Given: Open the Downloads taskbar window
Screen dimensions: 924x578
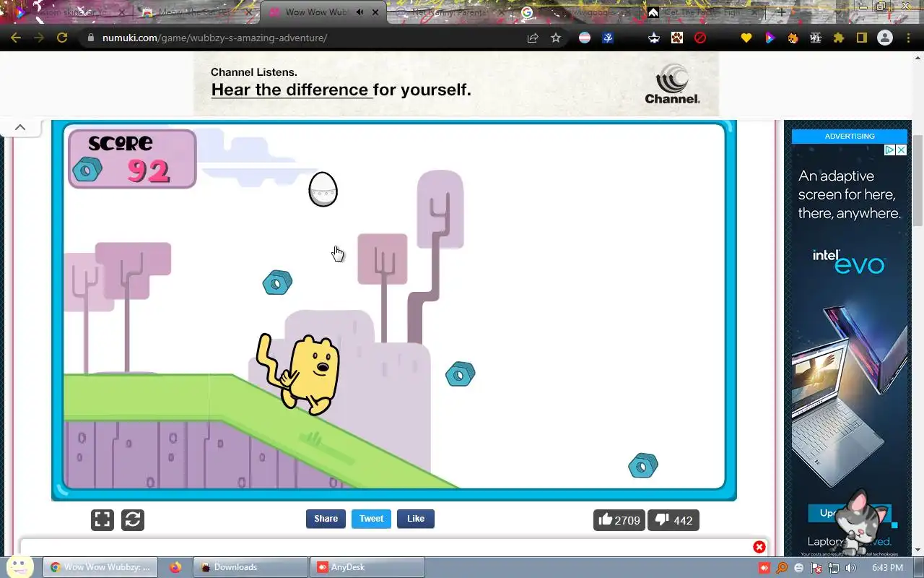Looking at the screenshot, I should coord(250,567).
